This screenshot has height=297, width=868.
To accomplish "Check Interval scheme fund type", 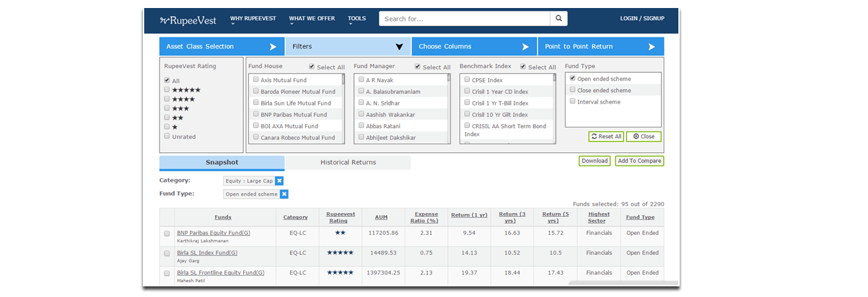I will coord(573,101).
